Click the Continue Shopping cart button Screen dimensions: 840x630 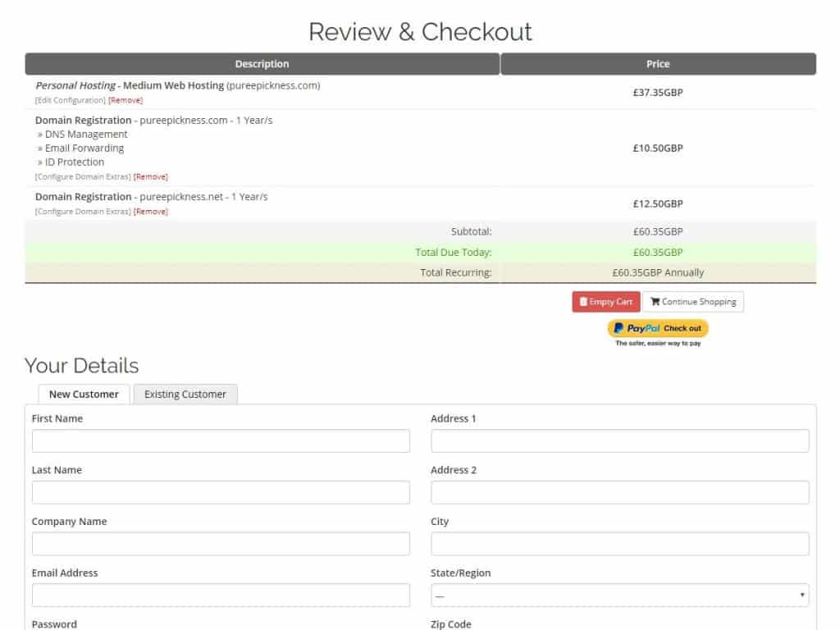[693, 302]
